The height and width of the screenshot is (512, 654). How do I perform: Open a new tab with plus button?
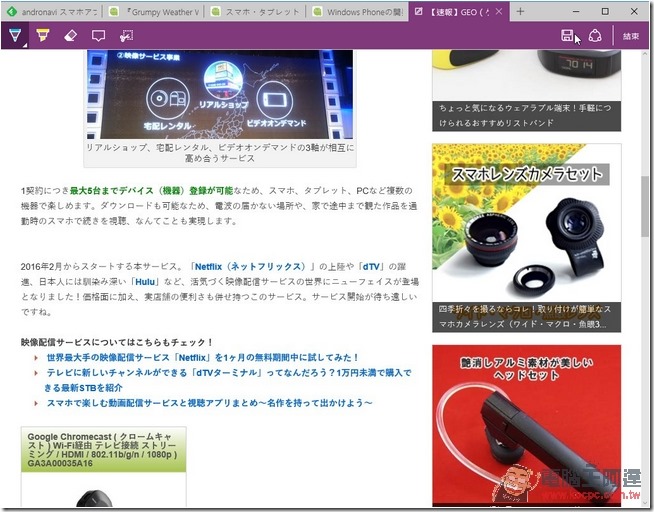[x=520, y=11]
